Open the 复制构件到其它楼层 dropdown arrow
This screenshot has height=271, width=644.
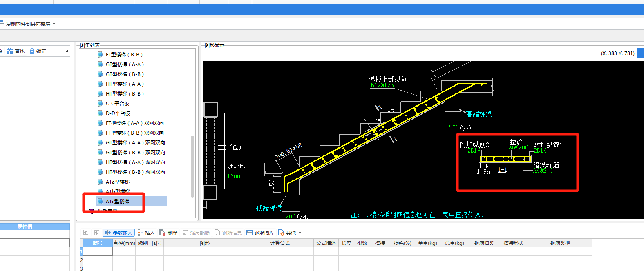[54, 24]
